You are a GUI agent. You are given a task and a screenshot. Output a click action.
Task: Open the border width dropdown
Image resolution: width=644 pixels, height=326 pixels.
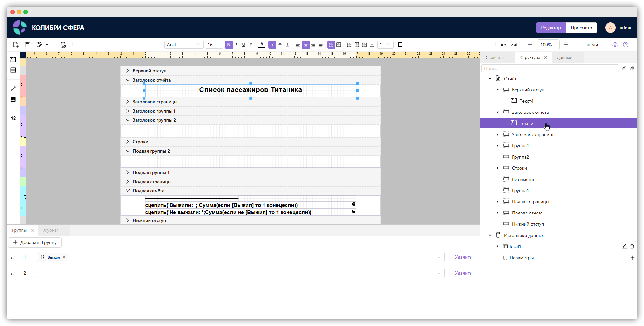click(x=385, y=45)
